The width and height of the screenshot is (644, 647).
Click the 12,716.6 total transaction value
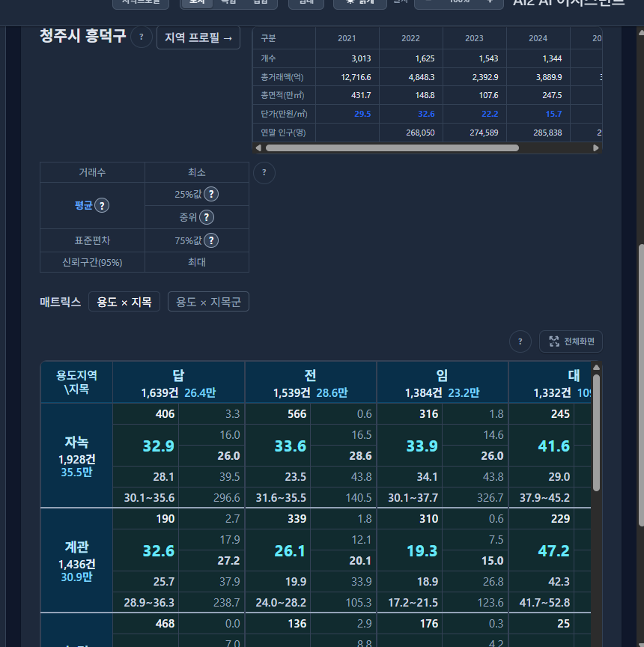pyautogui.click(x=356, y=77)
